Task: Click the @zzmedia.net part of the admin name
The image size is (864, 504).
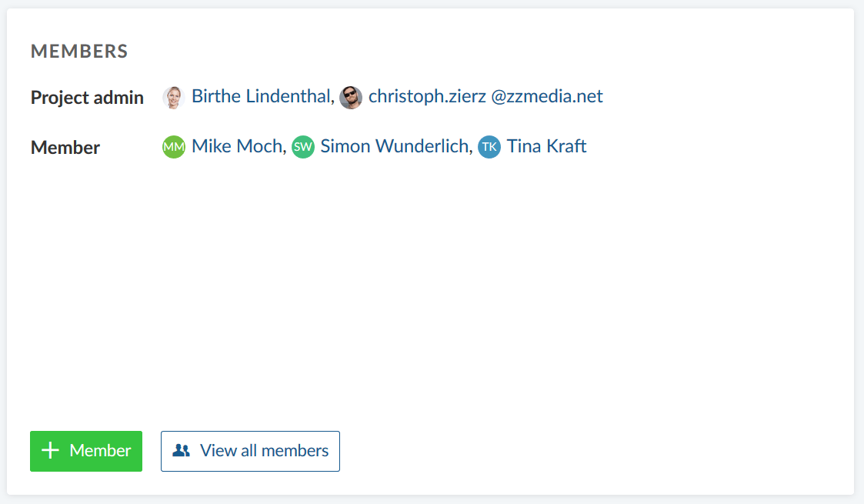Action: 547,97
